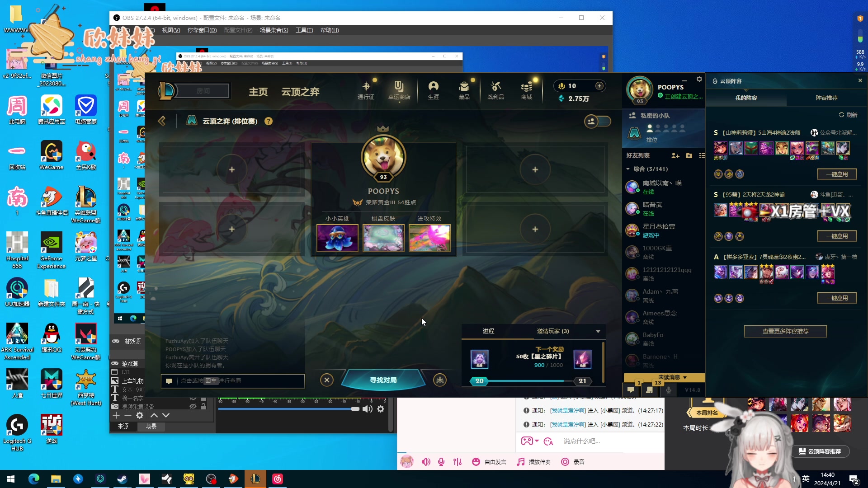The image size is (868, 488).
Task: Open OBS 停靠窗口(D) menu
Action: point(202,30)
